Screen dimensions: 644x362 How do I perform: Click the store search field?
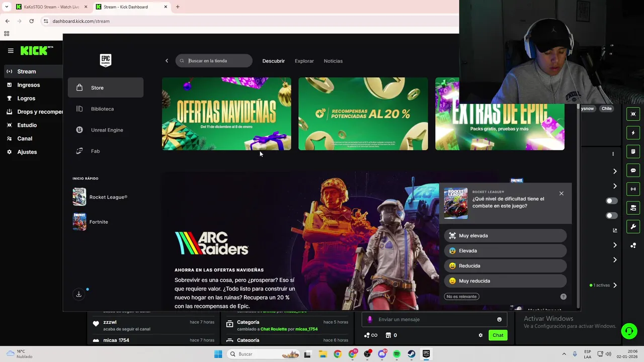214,61
